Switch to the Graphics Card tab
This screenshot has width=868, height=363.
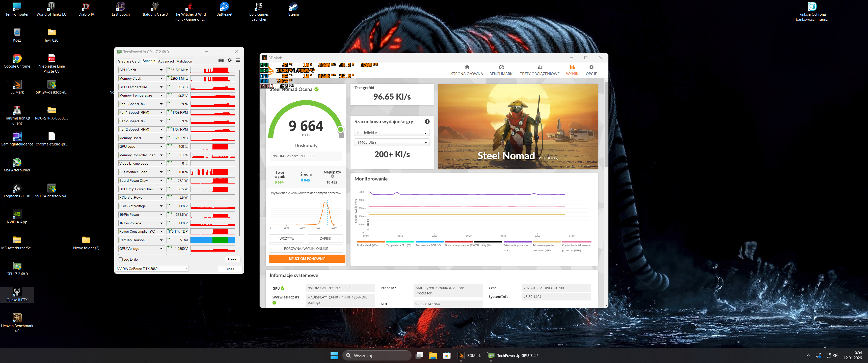coord(128,61)
